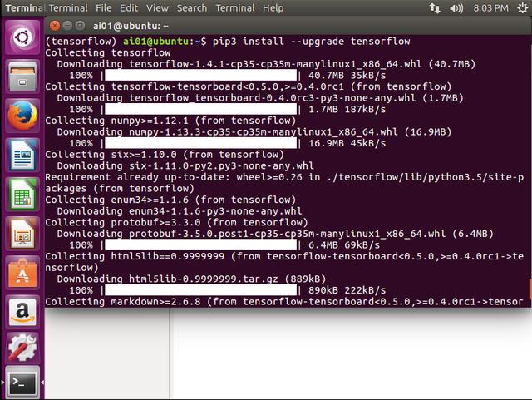532x400 pixels.
Task: Open the View menu
Action: [158, 7]
